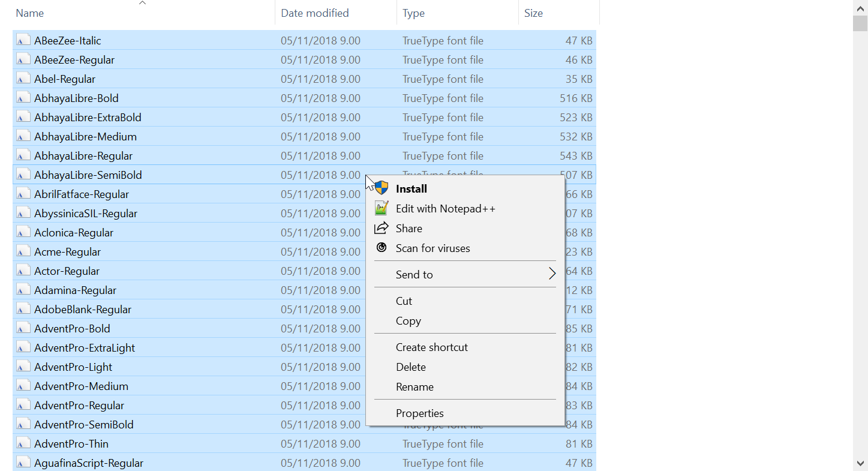Image resolution: width=868 pixels, height=471 pixels.
Task: Choose Cut from the context menu
Action: point(465,301)
